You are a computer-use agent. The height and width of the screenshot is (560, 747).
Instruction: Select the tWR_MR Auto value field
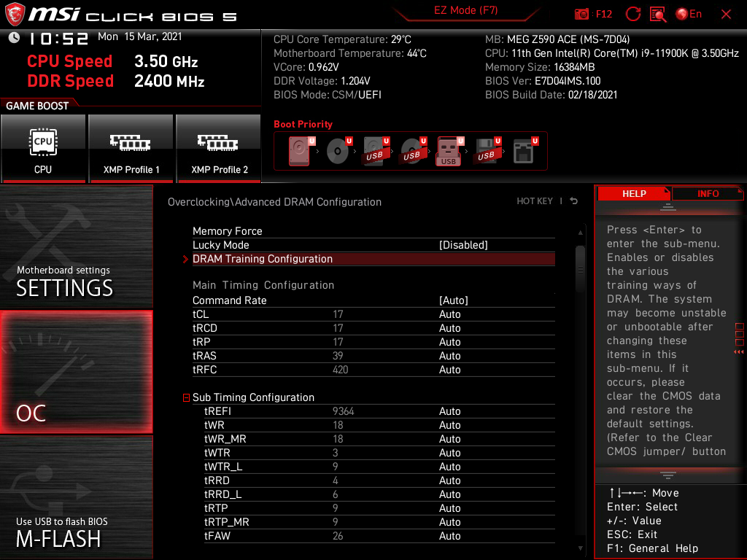point(449,439)
